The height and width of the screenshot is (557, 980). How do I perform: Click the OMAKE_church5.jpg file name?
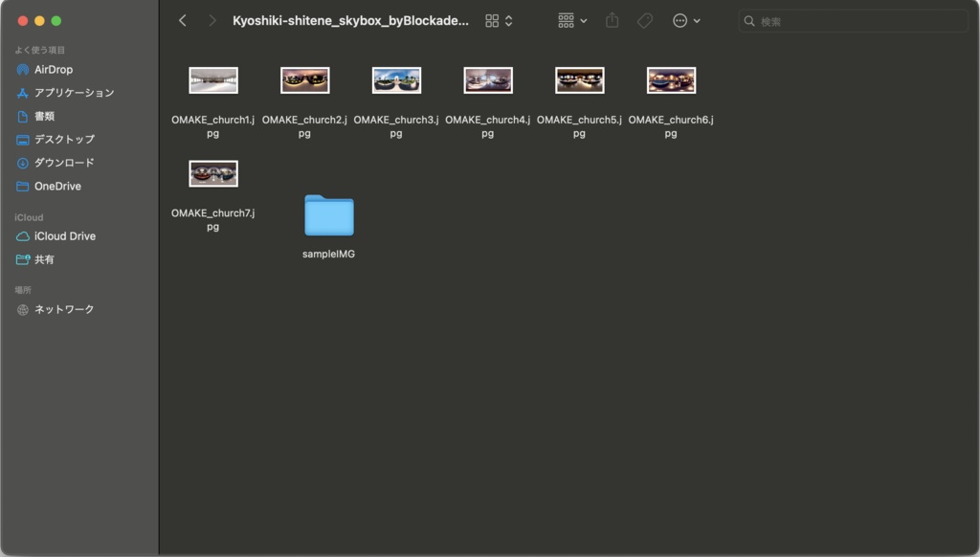579,126
